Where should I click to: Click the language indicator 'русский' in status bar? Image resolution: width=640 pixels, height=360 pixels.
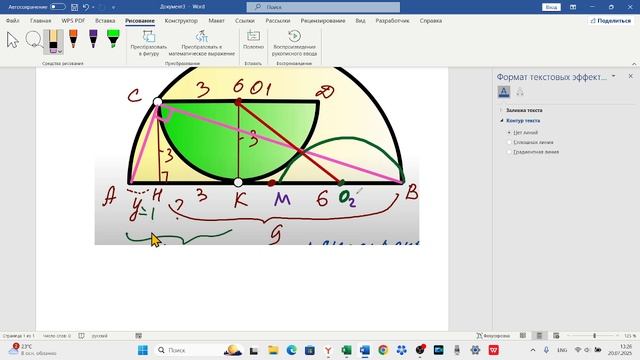(x=100, y=336)
